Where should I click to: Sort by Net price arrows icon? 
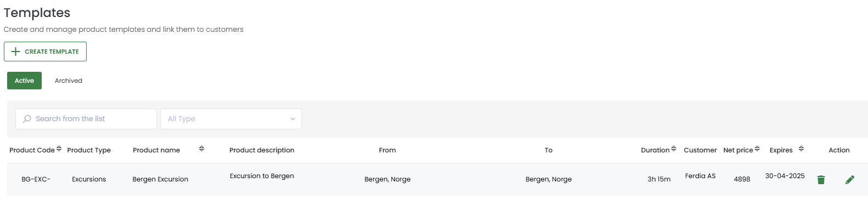[757, 149]
